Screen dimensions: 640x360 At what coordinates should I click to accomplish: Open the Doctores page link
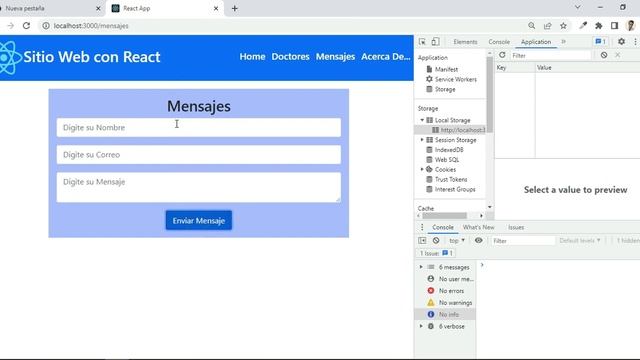(290, 57)
